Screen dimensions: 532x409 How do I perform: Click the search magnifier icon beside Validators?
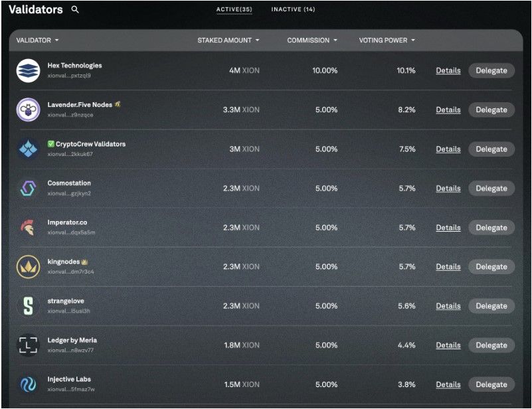(x=75, y=10)
